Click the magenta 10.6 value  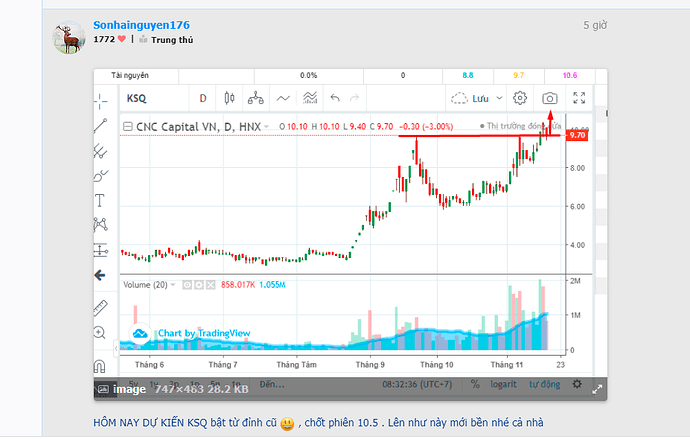570,75
